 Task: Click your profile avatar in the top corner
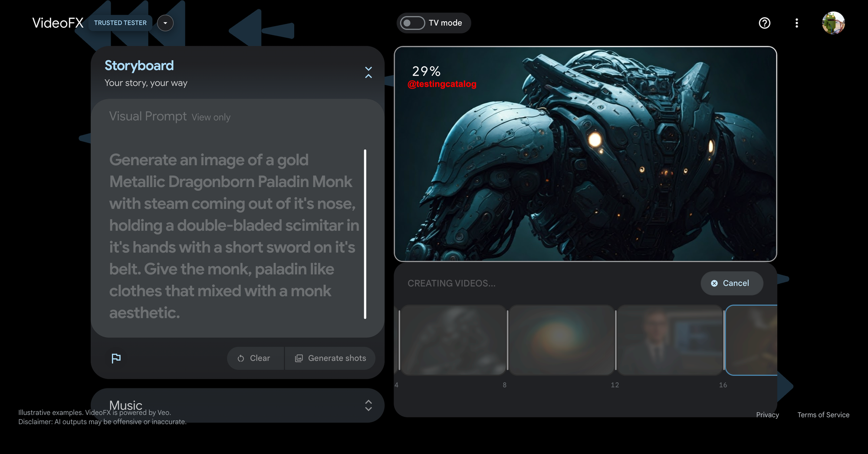[x=834, y=23]
